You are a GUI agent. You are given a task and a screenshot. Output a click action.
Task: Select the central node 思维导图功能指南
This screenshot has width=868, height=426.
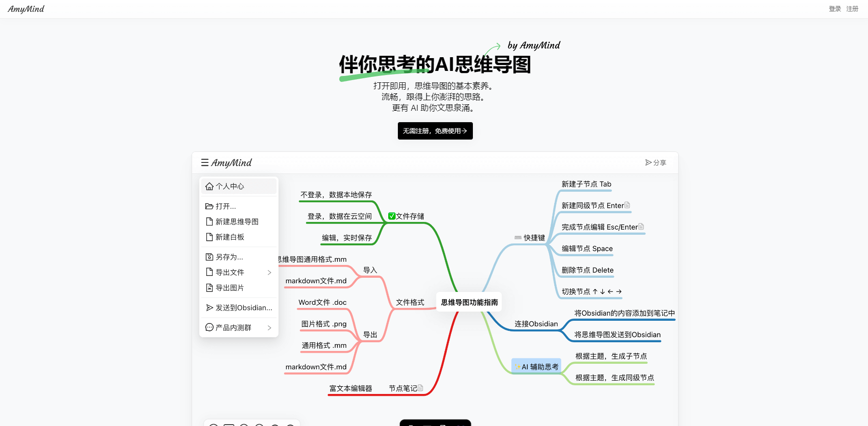[x=469, y=302]
